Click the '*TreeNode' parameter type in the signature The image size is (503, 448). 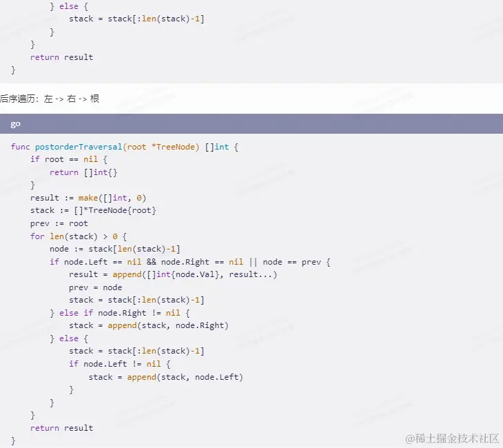click(173, 147)
